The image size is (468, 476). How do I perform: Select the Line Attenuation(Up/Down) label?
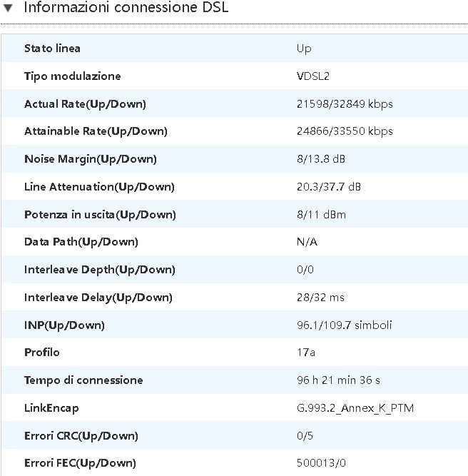pos(99,187)
